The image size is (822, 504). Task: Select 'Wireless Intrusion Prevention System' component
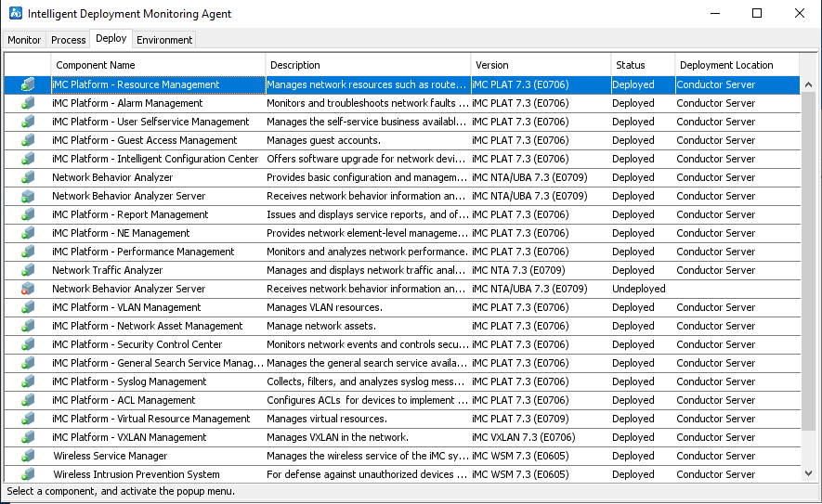(x=137, y=474)
